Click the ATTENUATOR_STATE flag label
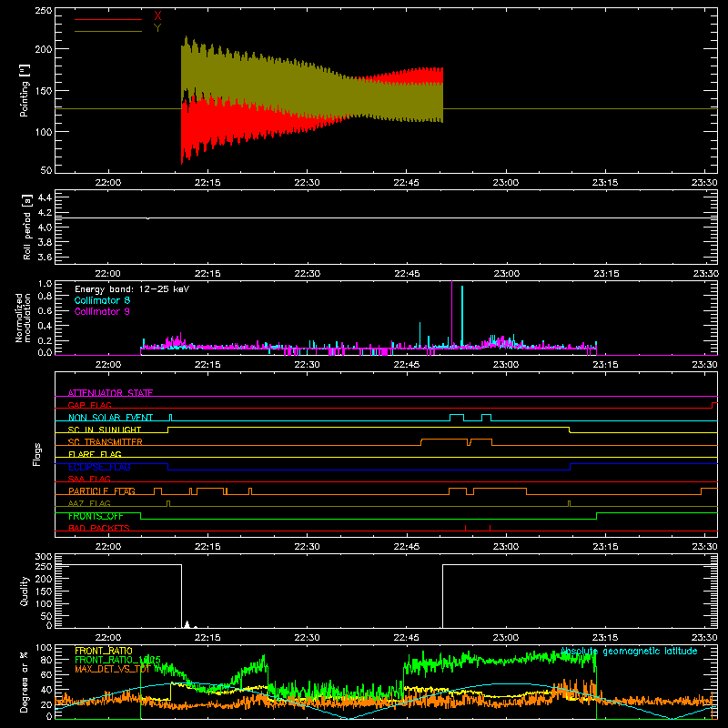Screen dimensions: 728x728 (110, 393)
